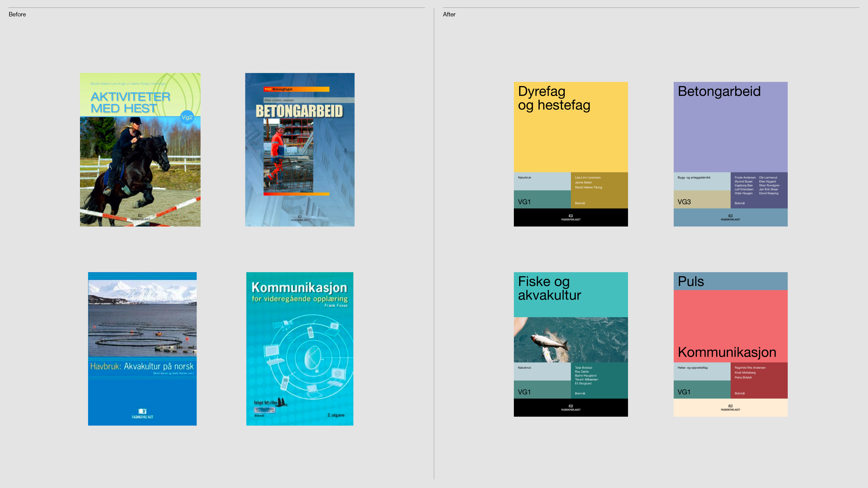Screen dimensions: 868x488
Task: Click Fagbokforlaget logo on Fiske og akvakultur cover
Action: click(571, 407)
